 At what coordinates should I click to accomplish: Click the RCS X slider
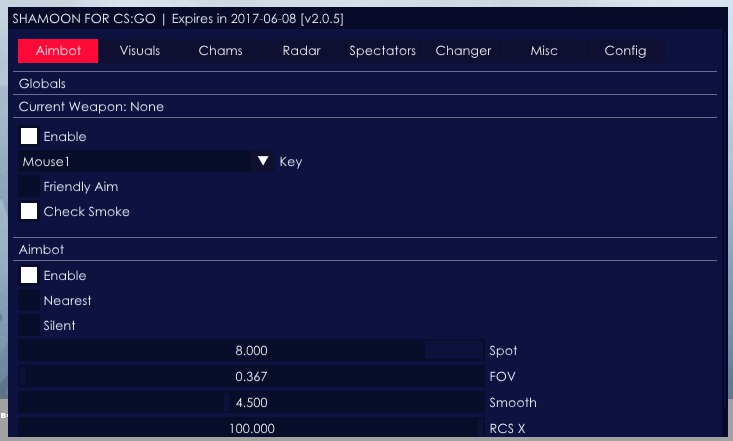tap(251, 428)
